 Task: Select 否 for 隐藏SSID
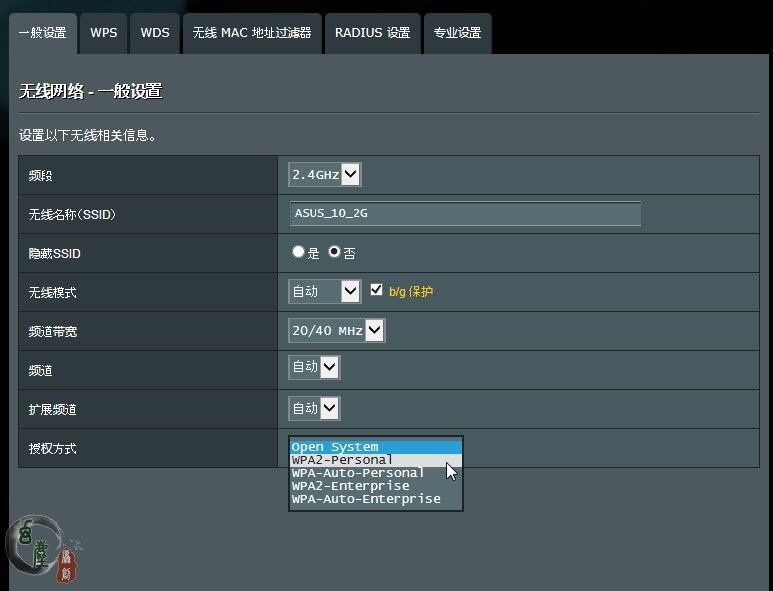(x=335, y=252)
